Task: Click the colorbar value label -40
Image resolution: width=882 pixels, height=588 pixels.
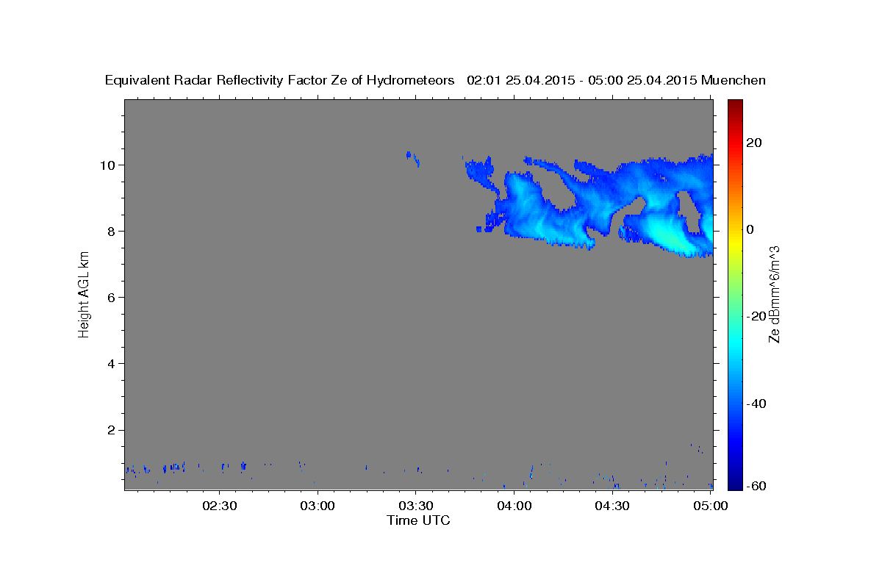Action: (758, 404)
